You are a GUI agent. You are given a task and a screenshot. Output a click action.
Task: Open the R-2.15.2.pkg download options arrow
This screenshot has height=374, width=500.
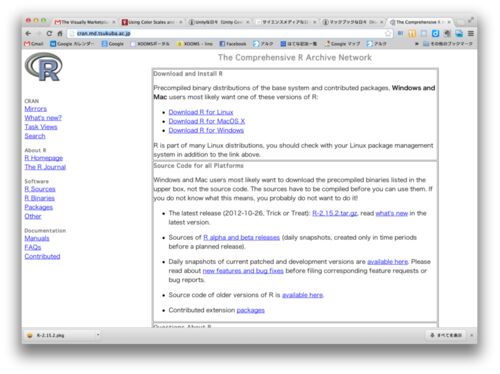click(98, 334)
